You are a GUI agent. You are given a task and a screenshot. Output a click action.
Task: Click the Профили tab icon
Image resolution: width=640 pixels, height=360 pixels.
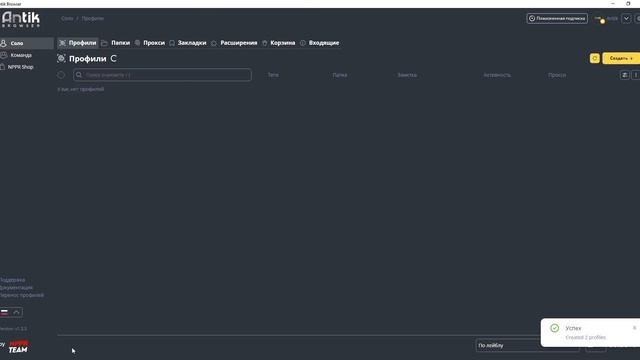(x=62, y=43)
